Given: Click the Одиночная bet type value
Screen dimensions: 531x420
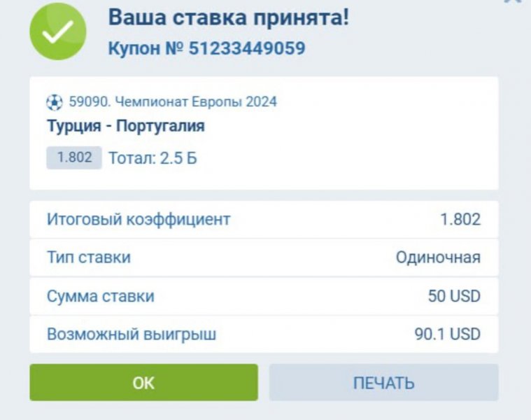Looking at the screenshot, I should tap(438, 258).
